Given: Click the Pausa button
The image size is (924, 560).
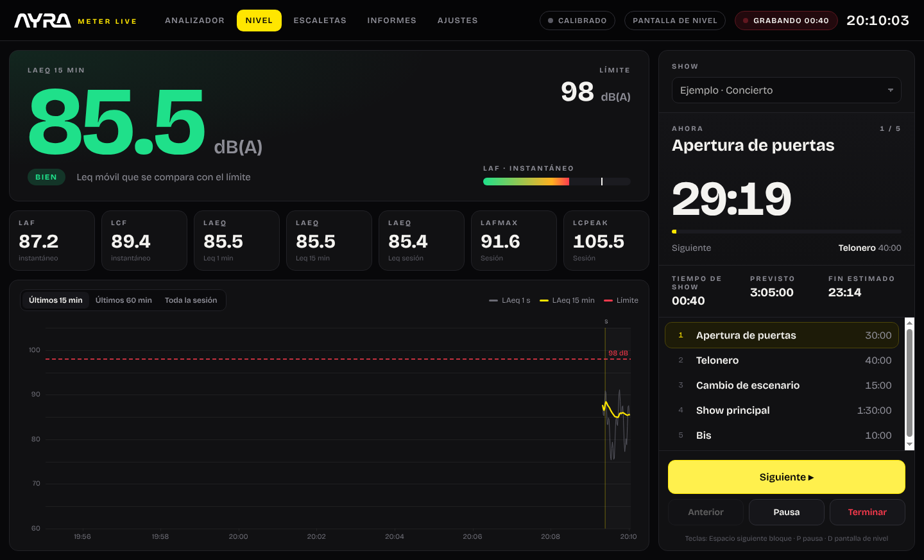Looking at the screenshot, I should tap(787, 512).
